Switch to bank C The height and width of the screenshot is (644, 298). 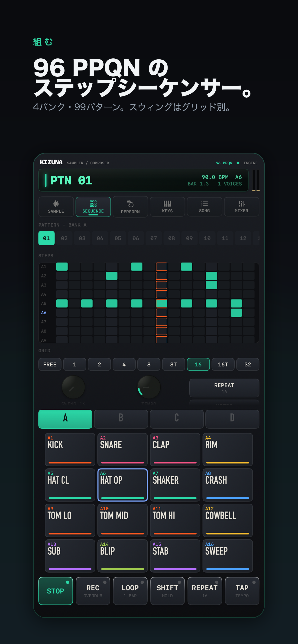pos(177,419)
